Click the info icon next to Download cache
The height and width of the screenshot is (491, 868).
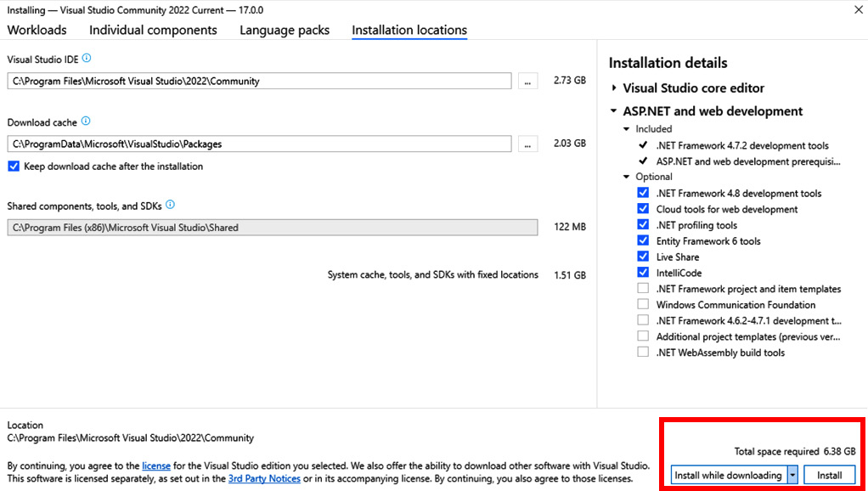(x=85, y=121)
